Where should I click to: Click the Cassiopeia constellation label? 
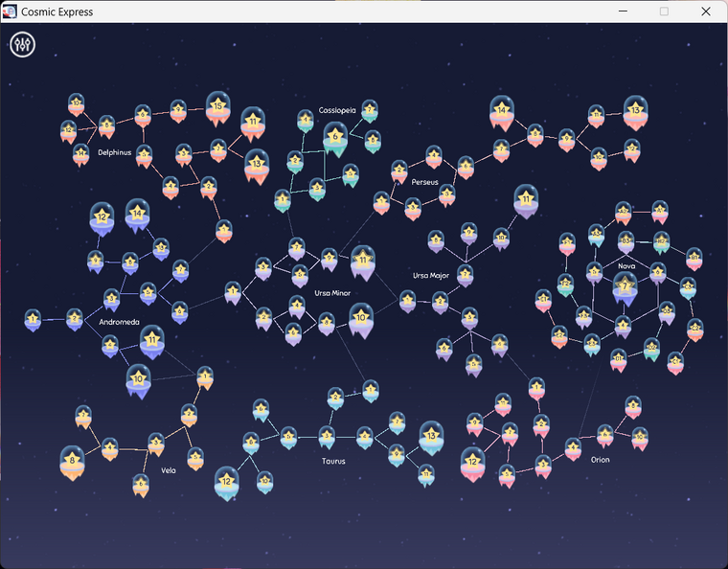point(337,110)
